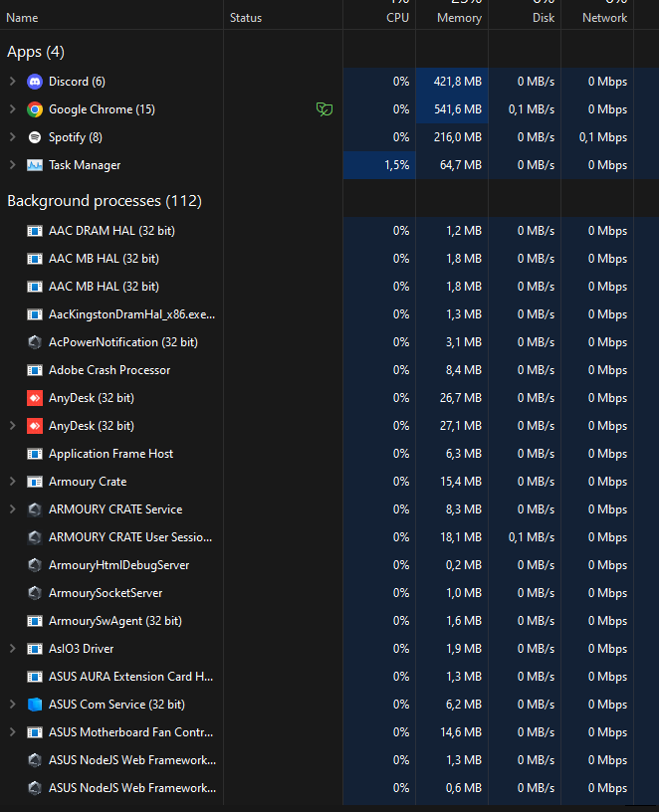Sort processes by Memory column
The width and height of the screenshot is (659, 812).
[460, 18]
